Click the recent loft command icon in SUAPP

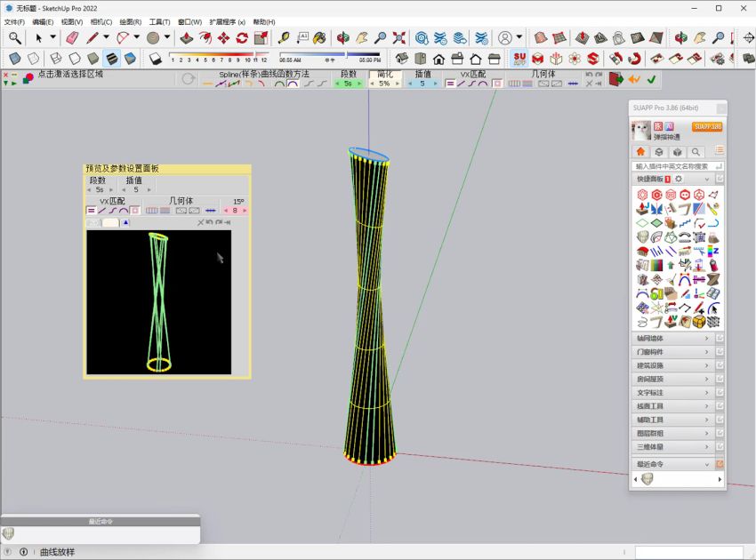[647, 479]
